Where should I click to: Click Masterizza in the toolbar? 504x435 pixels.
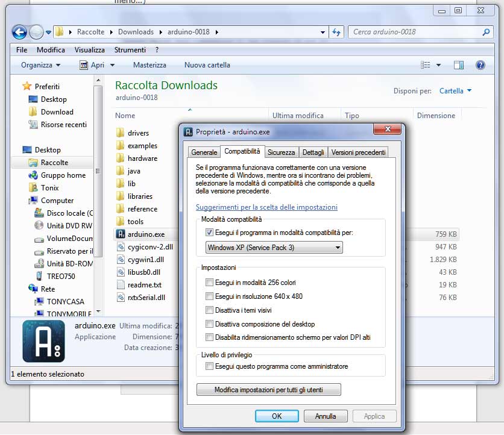coord(150,65)
